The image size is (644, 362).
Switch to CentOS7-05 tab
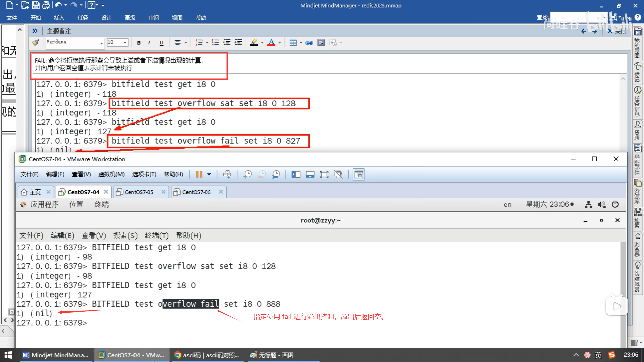tap(139, 192)
